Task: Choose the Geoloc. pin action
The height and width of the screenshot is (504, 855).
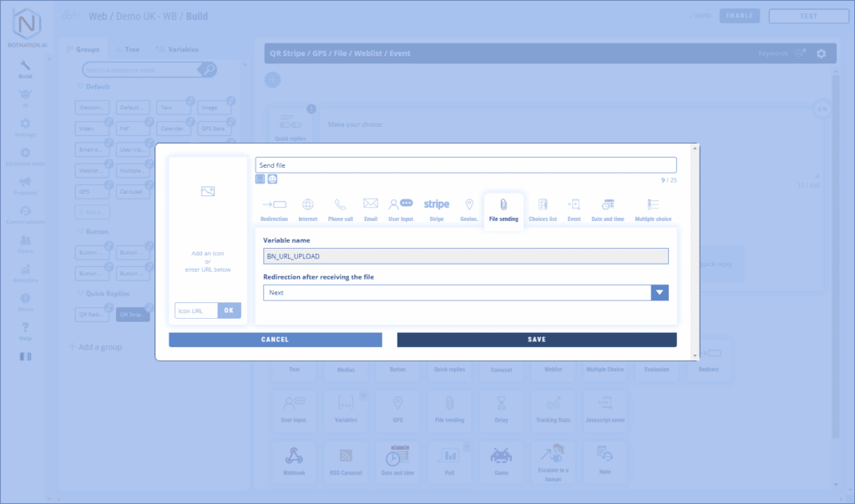Action: (469, 209)
